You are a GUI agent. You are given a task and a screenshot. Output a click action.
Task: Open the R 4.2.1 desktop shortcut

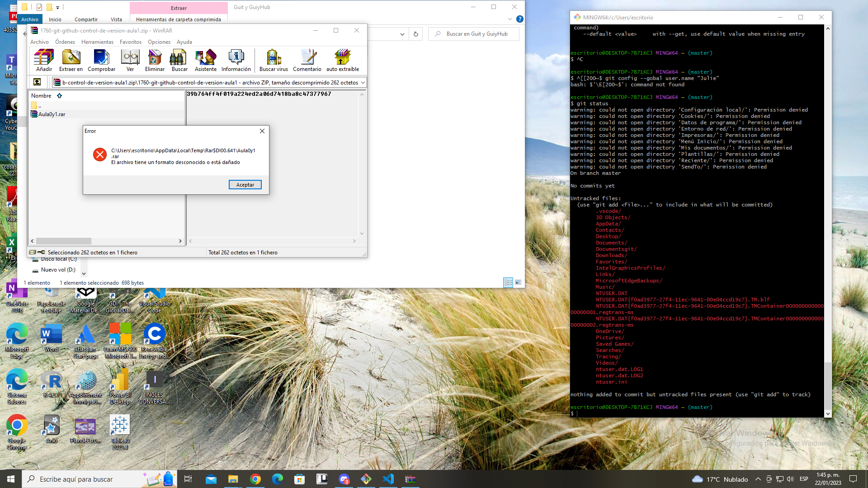coord(51,384)
